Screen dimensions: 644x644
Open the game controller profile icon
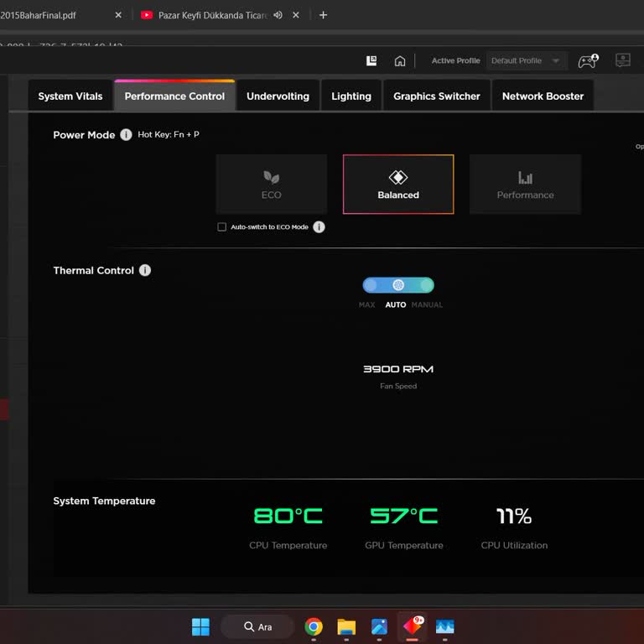(x=588, y=60)
